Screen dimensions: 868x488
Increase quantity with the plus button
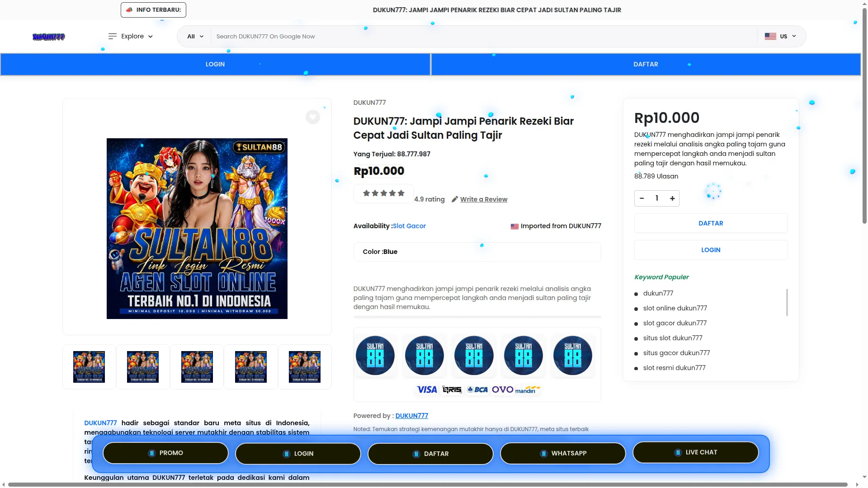click(672, 198)
